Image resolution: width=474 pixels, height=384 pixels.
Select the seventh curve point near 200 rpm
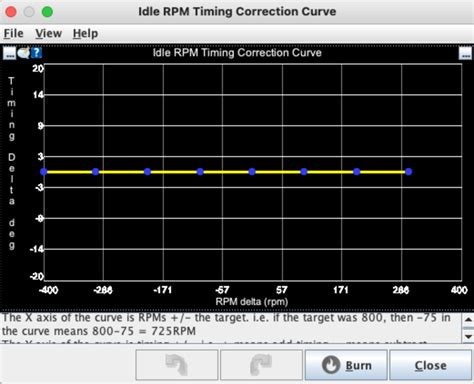click(x=357, y=172)
